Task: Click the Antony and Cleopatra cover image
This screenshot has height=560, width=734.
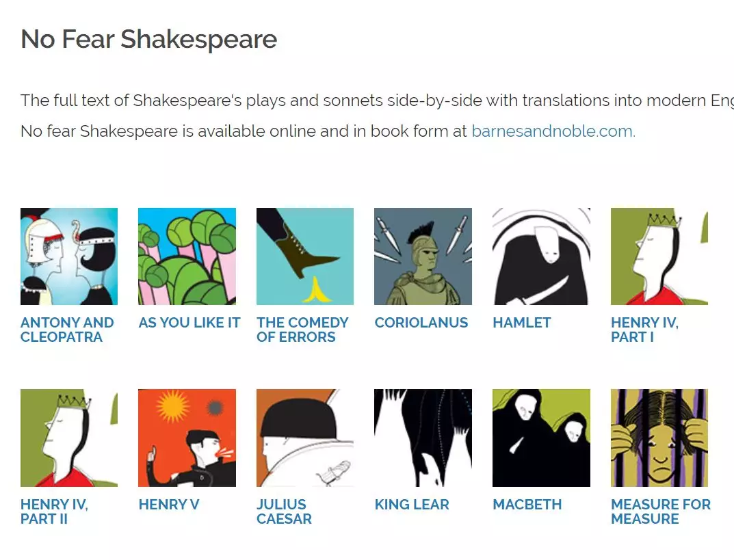Action: click(69, 256)
